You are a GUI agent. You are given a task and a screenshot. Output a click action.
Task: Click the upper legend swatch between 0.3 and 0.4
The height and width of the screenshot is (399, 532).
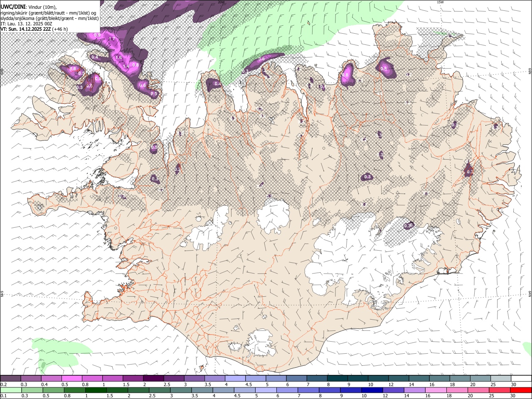point(31,378)
